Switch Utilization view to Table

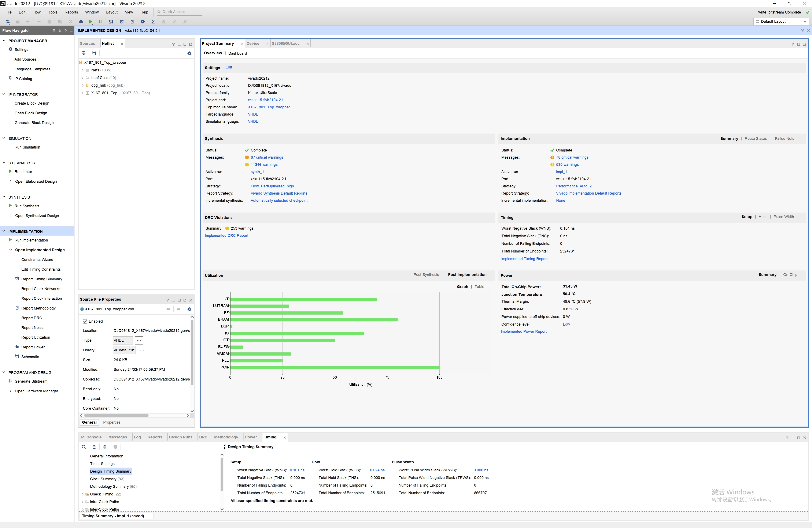click(479, 287)
